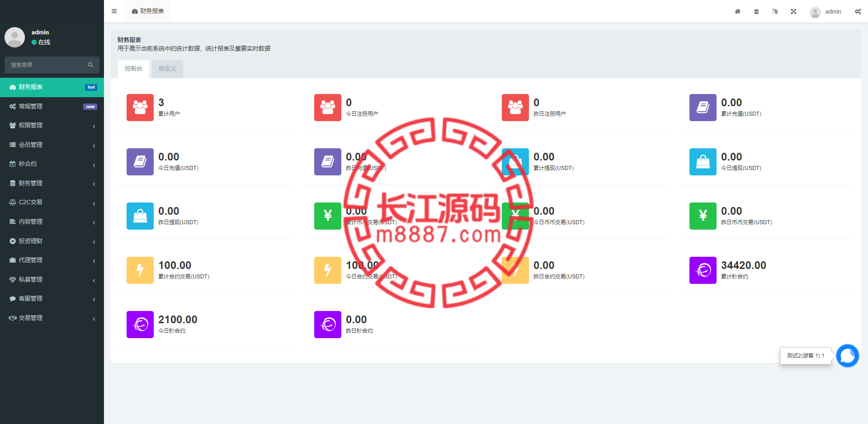Open the settings cogs icon top right

click(858, 11)
